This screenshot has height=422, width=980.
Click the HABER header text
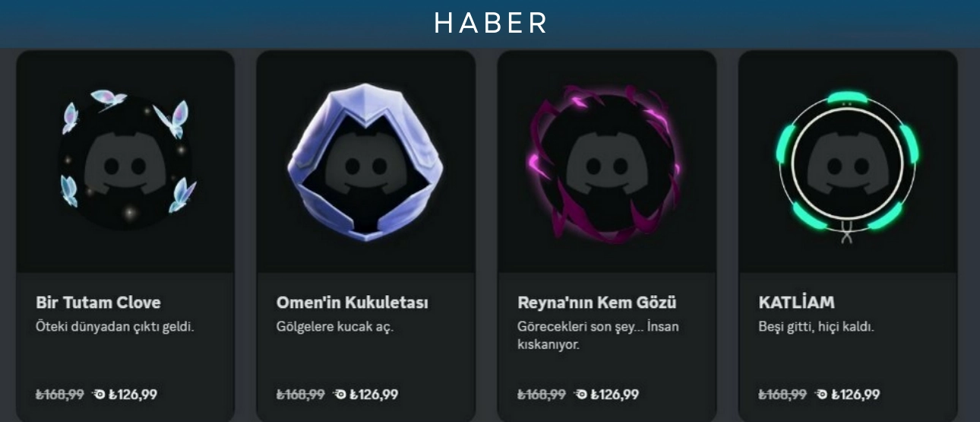point(491,24)
